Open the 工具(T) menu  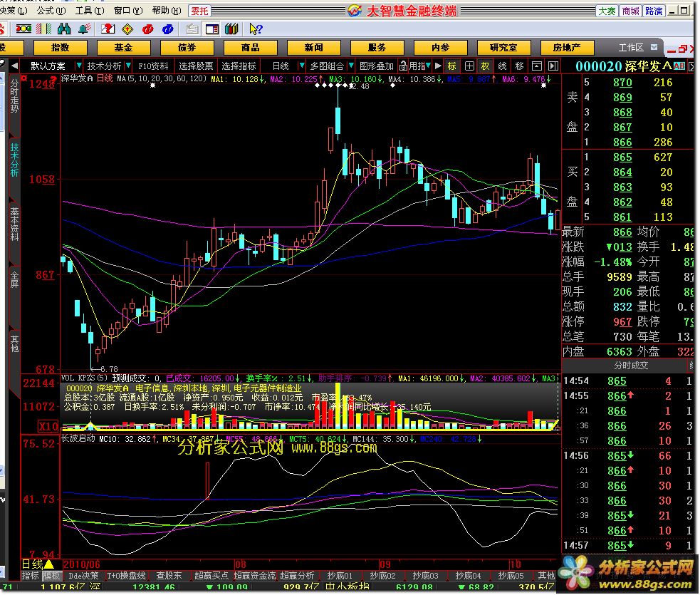(90, 10)
